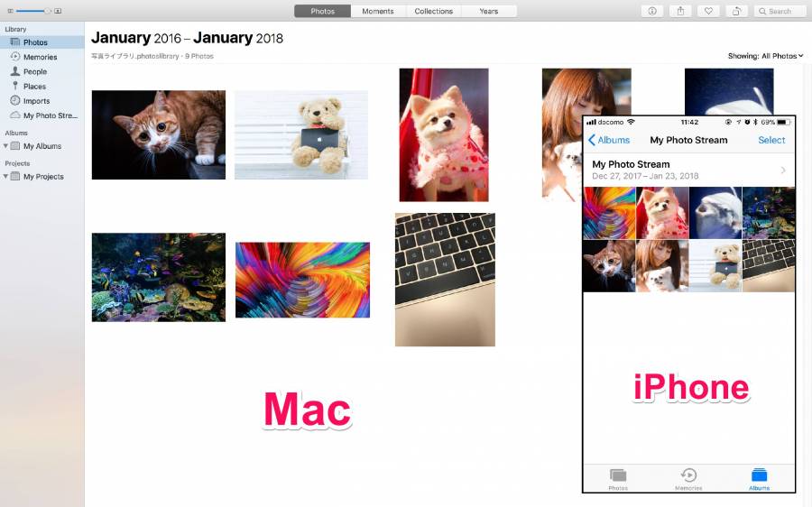Switch to the Years tab
This screenshot has width=812, height=507.
point(488,11)
